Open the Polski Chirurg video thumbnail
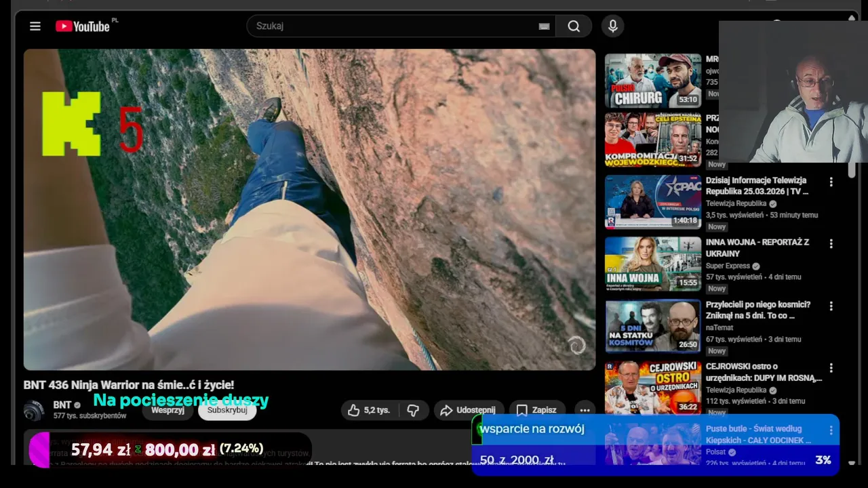This screenshot has height=488, width=868. 653,81
